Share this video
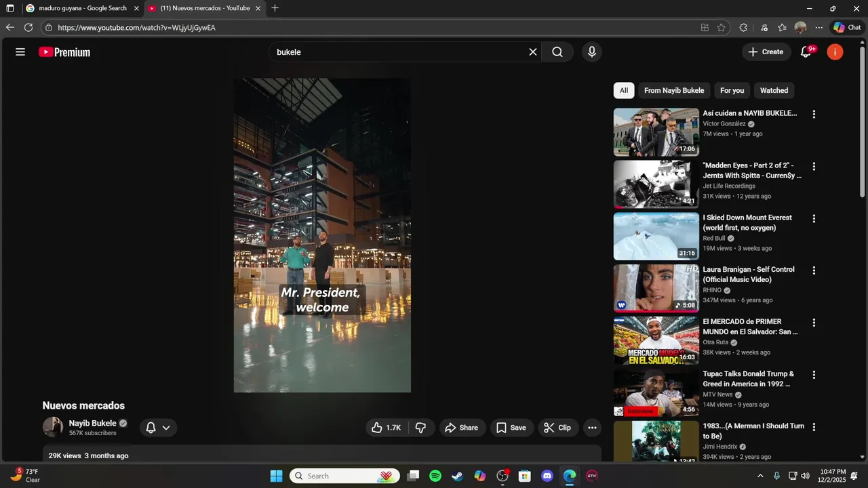Screen dimensions: 868x488 [x=462, y=428]
